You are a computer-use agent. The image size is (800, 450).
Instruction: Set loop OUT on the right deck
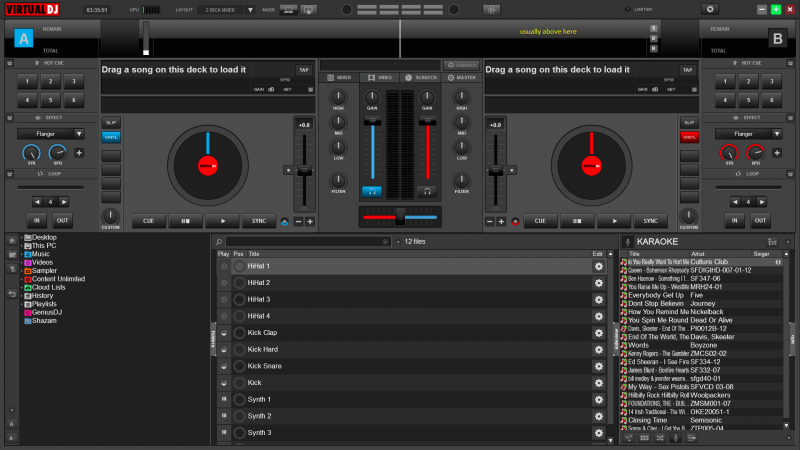pyautogui.click(x=760, y=220)
